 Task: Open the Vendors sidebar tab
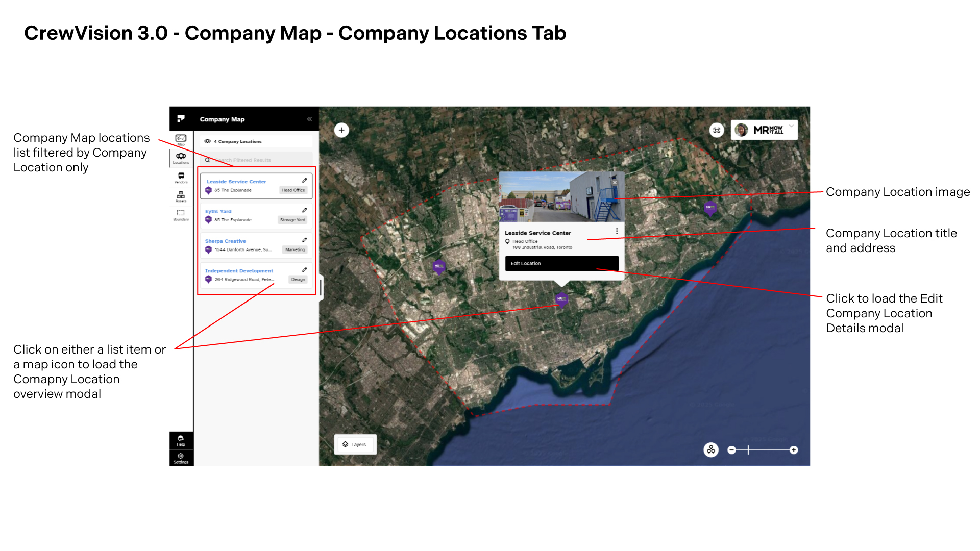pyautogui.click(x=181, y=178)
